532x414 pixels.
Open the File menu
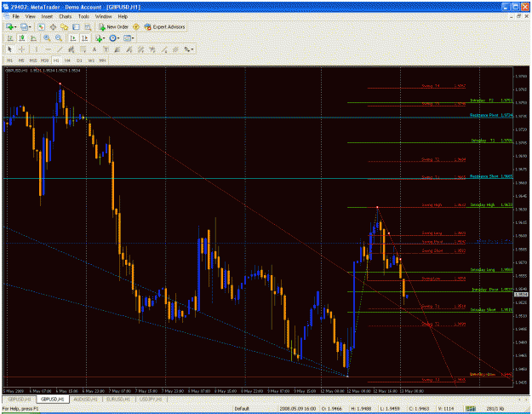pyautogui.click(x=15, y=16)
